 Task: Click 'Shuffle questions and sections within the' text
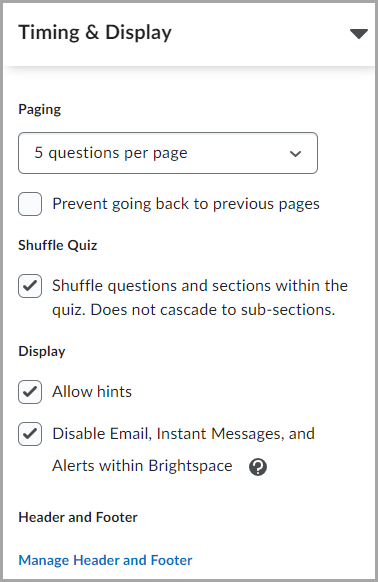(200, 286)
